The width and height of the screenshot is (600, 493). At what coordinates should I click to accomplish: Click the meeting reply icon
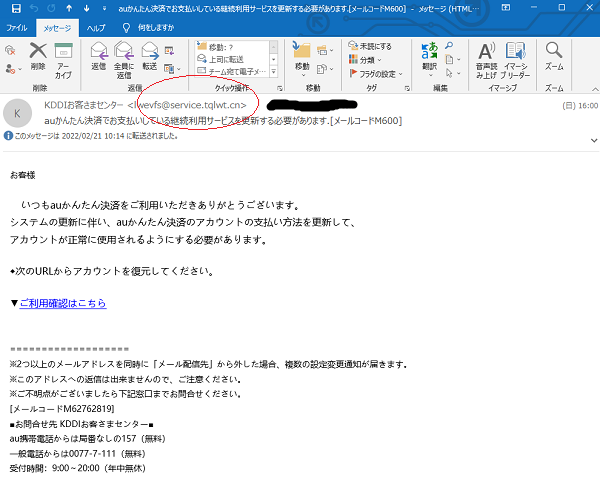coord(169,51)
